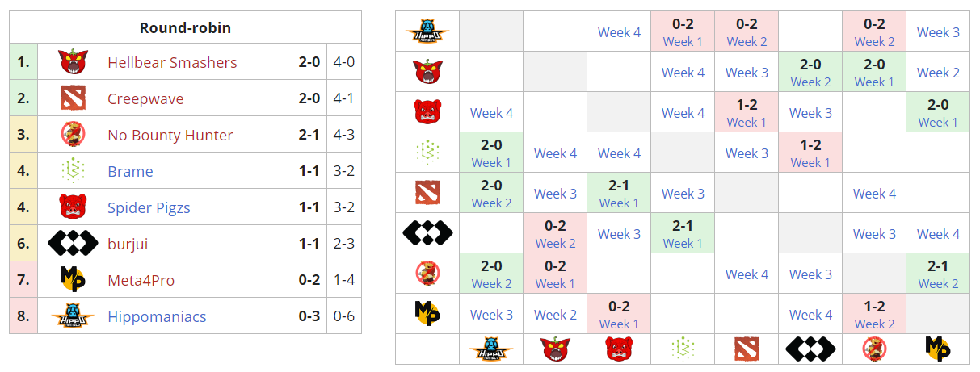Open the Spider Pigzs team name link
Screen dimensions: 980x372
click(149, 207)
